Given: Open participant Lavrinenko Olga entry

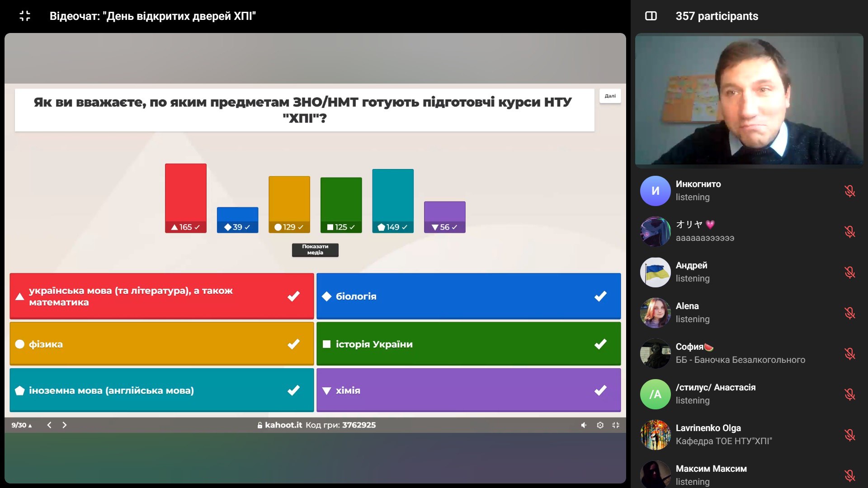Looking at the screenshot, I should pos(749,435).
